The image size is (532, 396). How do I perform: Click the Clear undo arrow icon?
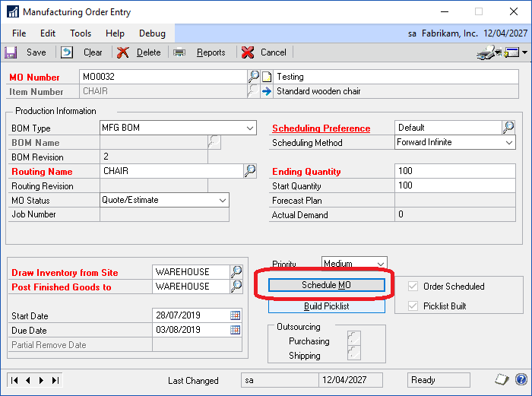point(67,52)
